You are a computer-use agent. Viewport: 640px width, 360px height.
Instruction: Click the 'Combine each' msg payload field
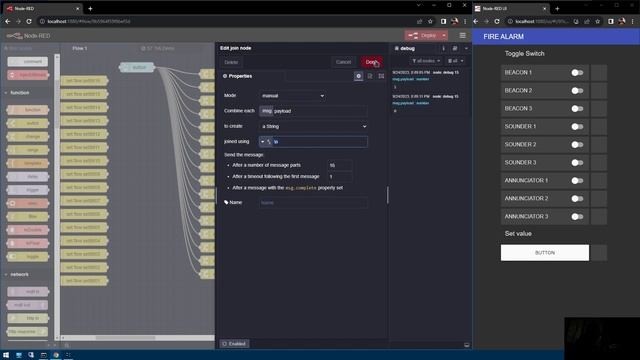[x=313, y=111]
